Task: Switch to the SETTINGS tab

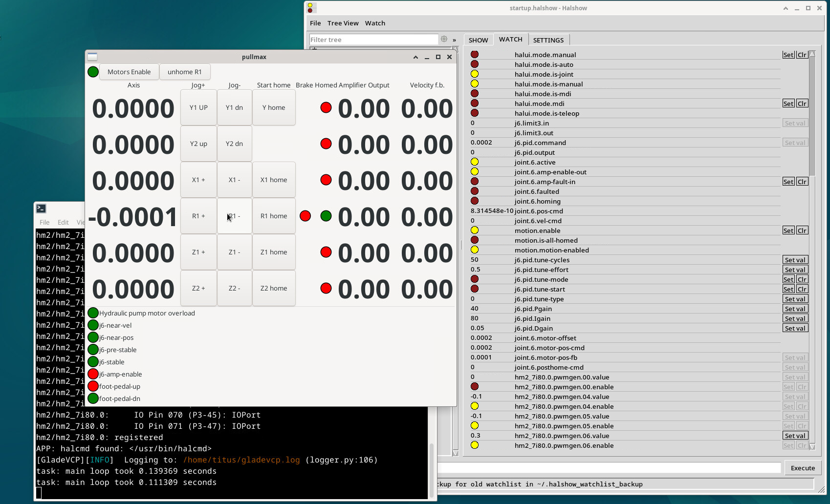Action: click(x=548, y=40)
